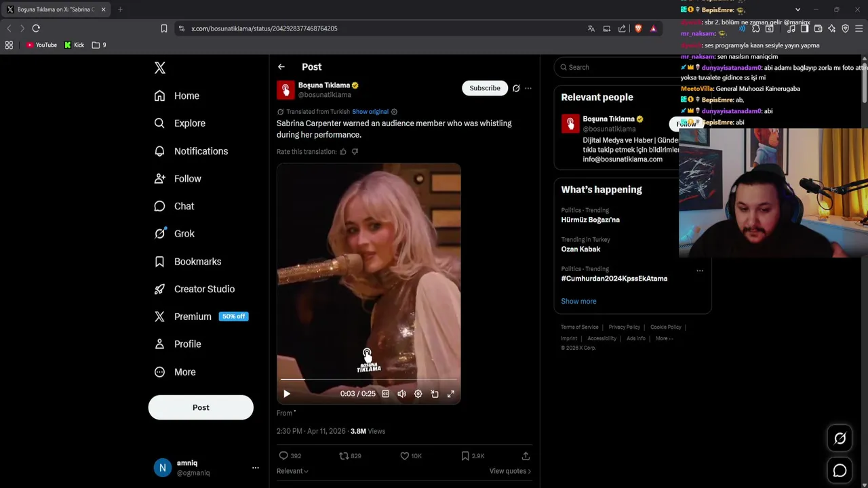The width and height of the screenshot is (868, 488).
Task: Reload the page in the browser
Action: tap(36, 28)
